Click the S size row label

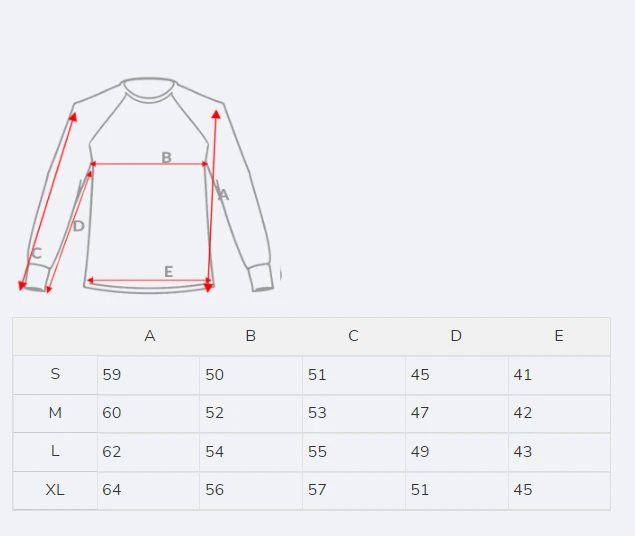pyautogui.click(x=55, y=374)
